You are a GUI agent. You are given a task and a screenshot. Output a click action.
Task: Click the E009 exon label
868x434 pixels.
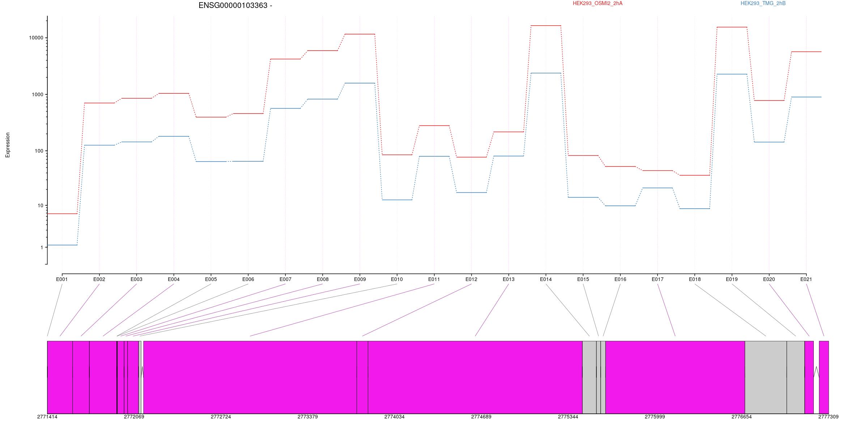[360, 279]
